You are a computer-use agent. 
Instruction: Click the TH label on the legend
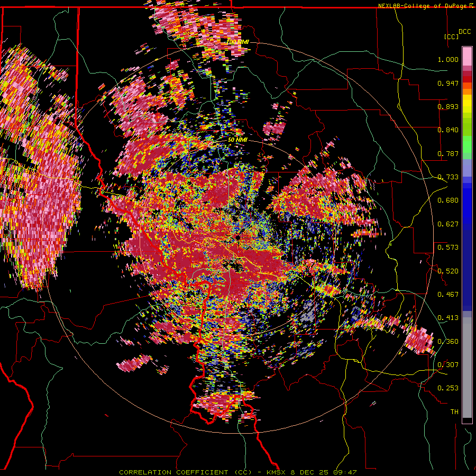pos(454,412)
